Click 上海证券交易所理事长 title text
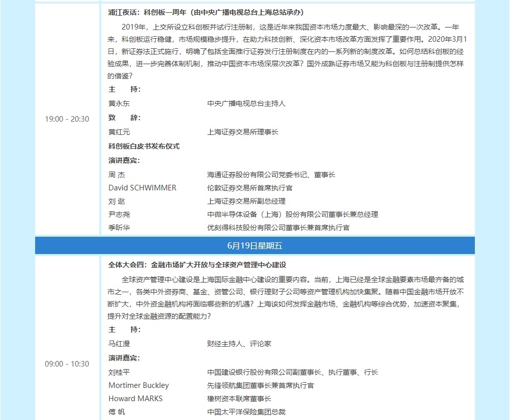Image resolution: width=510 pixels, height=420 pixels. tap(243, 132)
